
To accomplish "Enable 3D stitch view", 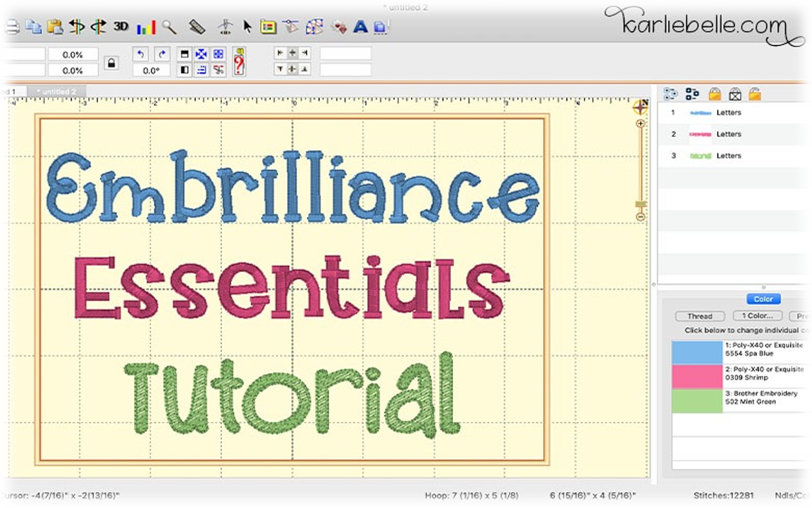I will pos(121,26).
